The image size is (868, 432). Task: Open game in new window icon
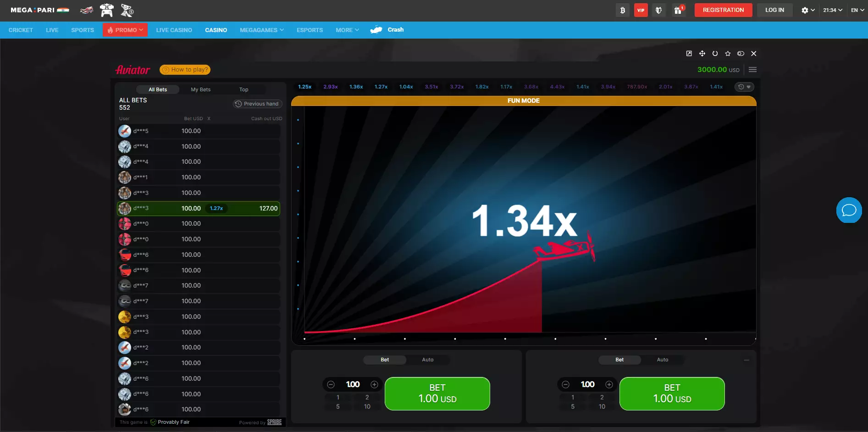coord(689,54)
